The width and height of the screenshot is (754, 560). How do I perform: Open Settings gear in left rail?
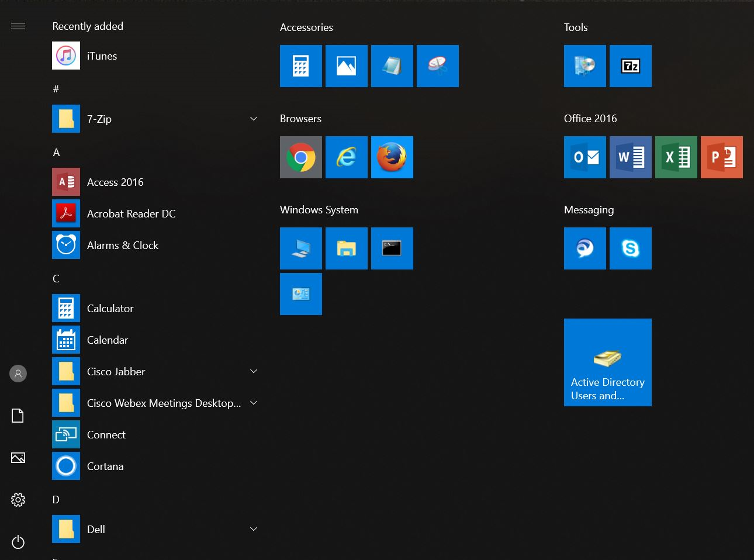click(x=18, y=500)
